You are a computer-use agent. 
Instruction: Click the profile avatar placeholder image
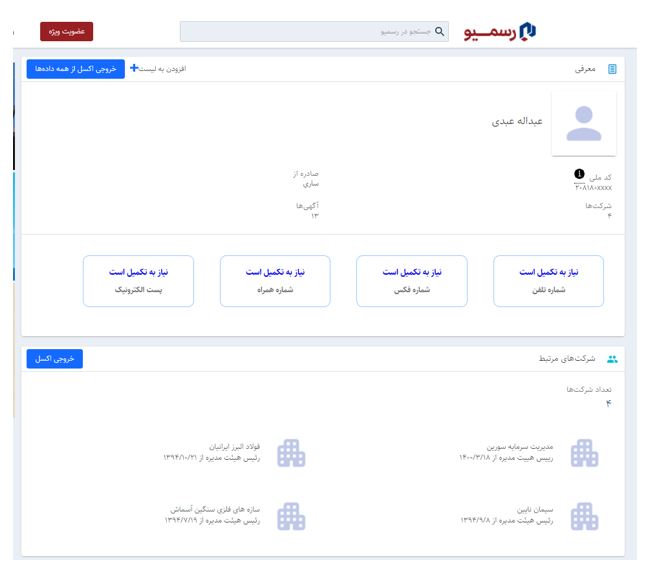[x=583, y=124]
